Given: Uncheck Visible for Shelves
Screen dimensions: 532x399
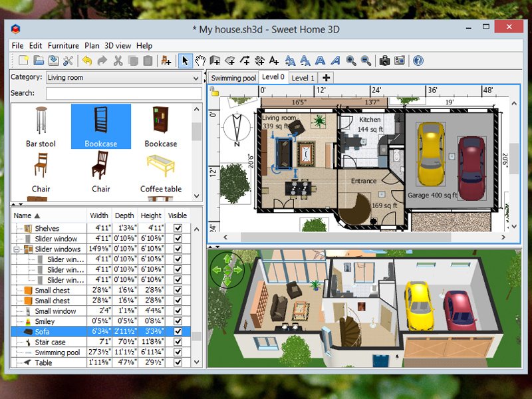Looking at the screenshot, I should (x=178, y=228).
